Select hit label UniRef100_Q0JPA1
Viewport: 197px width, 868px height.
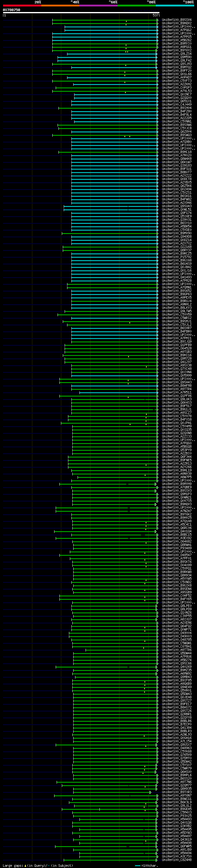177,423
